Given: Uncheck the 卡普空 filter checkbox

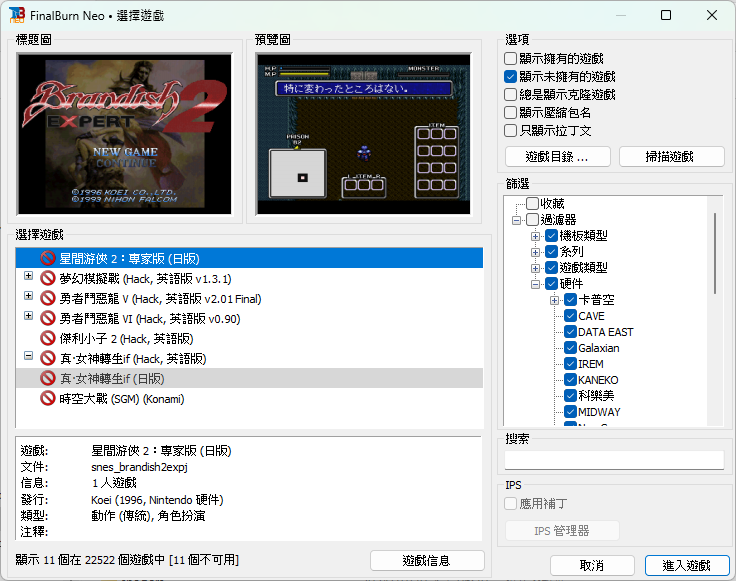Looking at the screenshot, I should click(x=570, y=299).
